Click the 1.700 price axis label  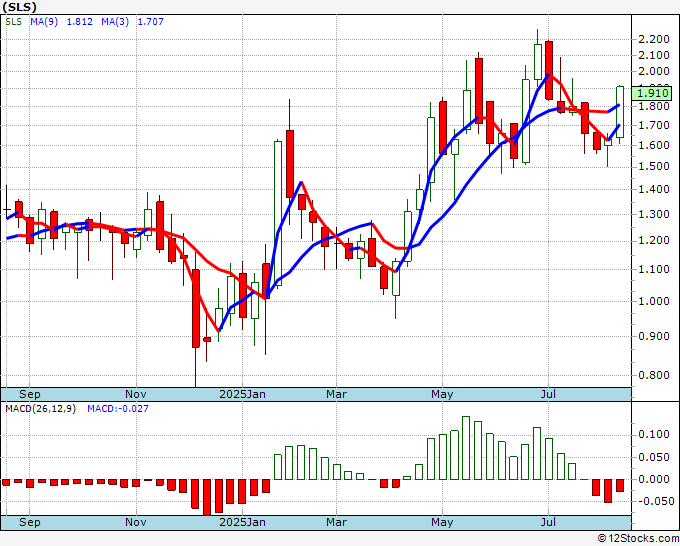click(x=654, y=125)
